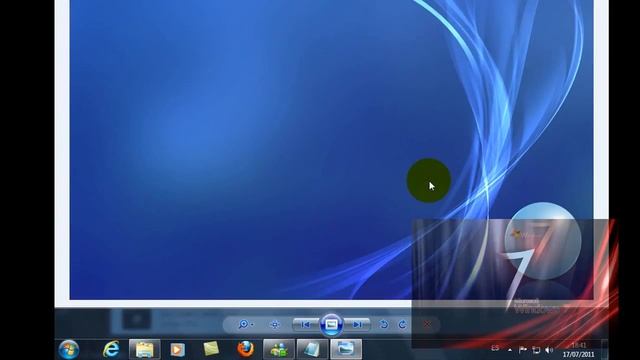Launch Mozilla Firefox from the taskbar
Image resolution: width=640 pixels, height=360 pixels.
245,349
